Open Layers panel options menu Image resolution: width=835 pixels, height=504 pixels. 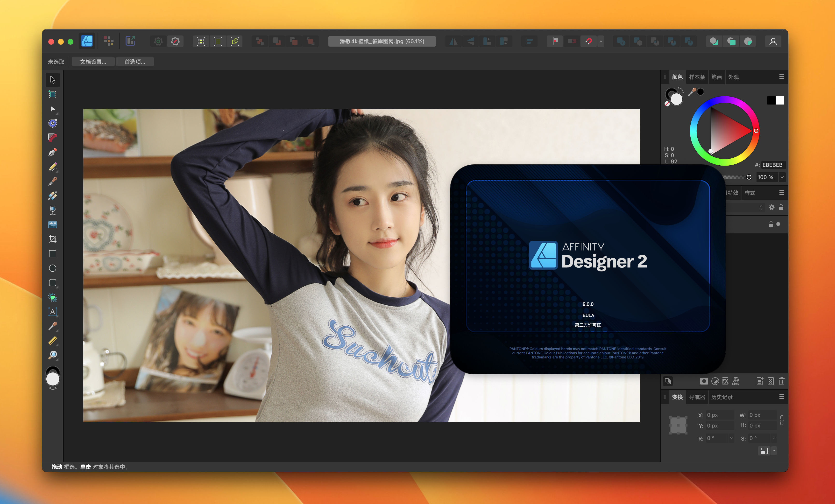click(x=782, y=193)
